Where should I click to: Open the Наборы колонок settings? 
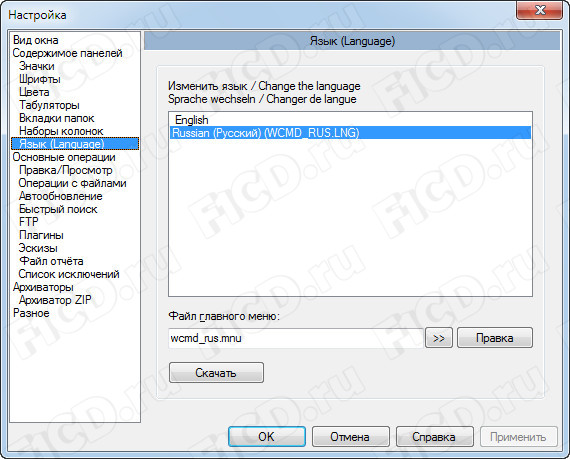pos(61,131)
